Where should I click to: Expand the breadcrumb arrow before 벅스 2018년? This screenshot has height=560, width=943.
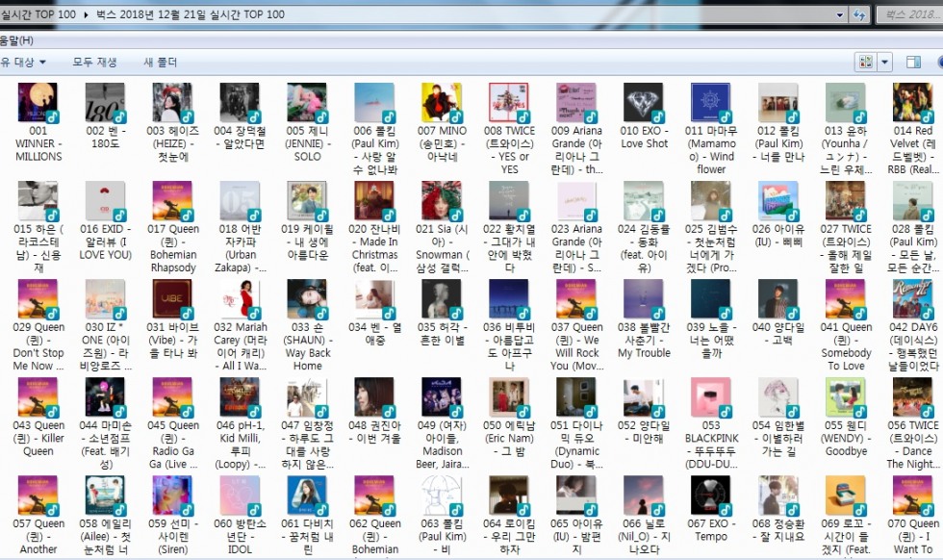click(x=86, y=14)
